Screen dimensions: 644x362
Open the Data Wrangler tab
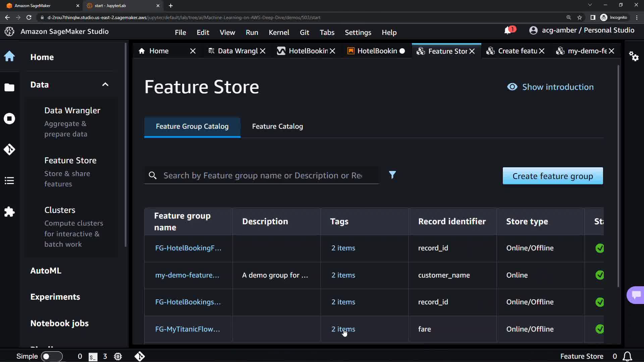click(237, 51)
